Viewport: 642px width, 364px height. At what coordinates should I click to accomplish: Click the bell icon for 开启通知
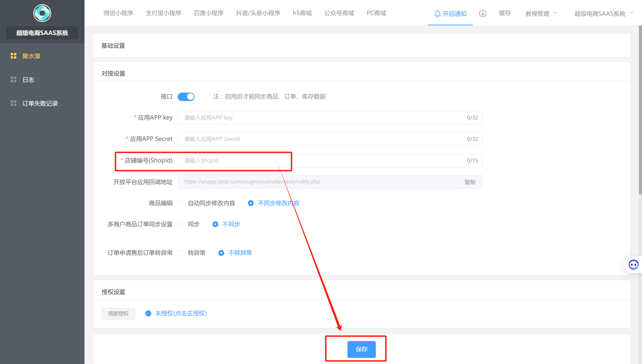437,14
